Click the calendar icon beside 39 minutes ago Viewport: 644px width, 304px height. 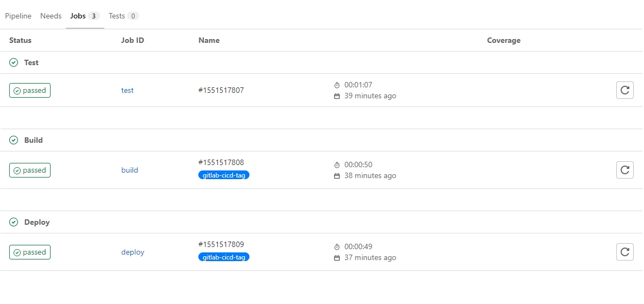337,96
